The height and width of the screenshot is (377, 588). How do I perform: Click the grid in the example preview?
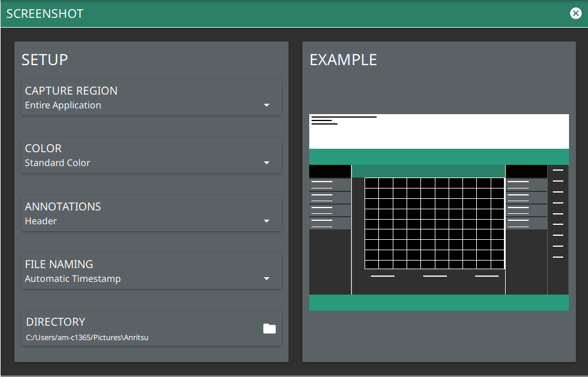(x=434, y=223)
